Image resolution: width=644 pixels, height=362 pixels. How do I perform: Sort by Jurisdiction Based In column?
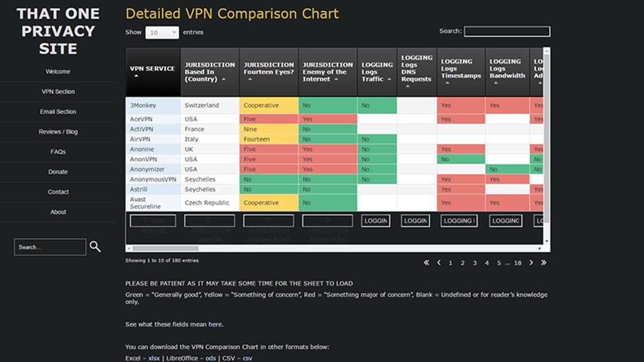coord(210,72)
